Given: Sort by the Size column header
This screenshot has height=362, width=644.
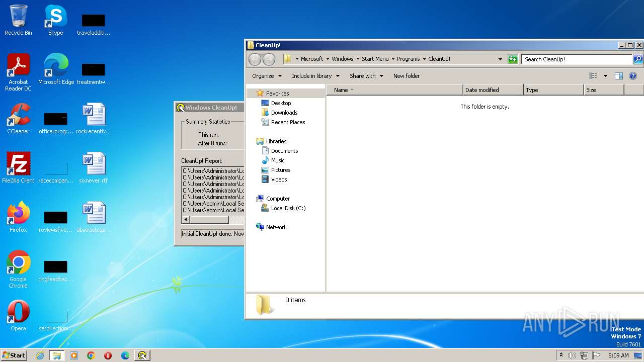Looking at the screenshot, I should pos(604,90).
